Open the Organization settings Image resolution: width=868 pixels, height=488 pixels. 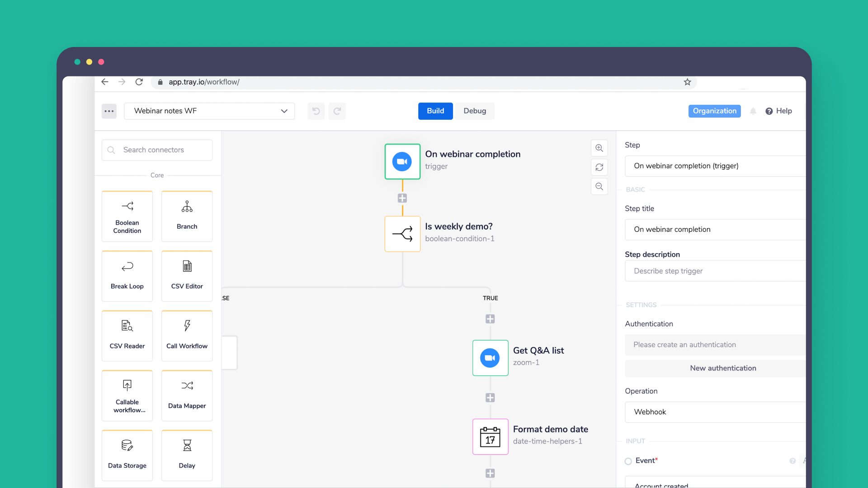click(x=714, y=111)
